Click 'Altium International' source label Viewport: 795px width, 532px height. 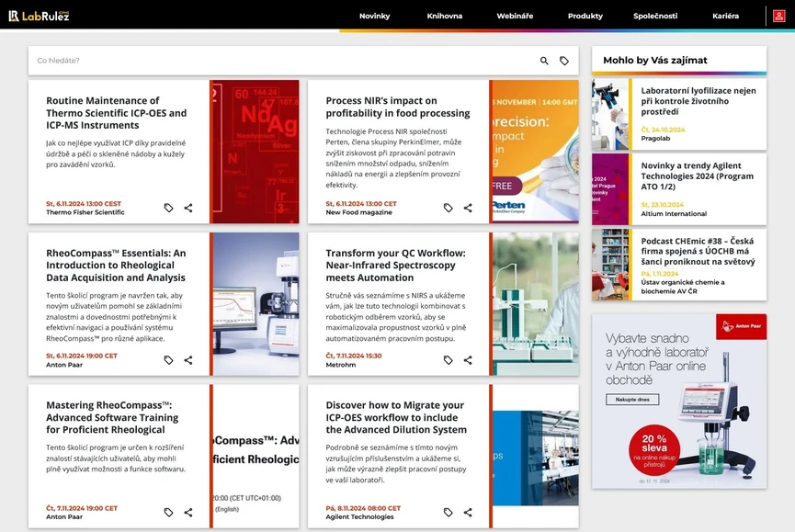(674, 214)
